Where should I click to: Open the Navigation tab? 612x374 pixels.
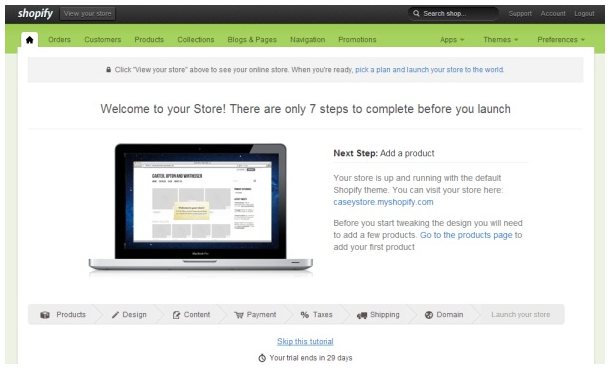307,39
